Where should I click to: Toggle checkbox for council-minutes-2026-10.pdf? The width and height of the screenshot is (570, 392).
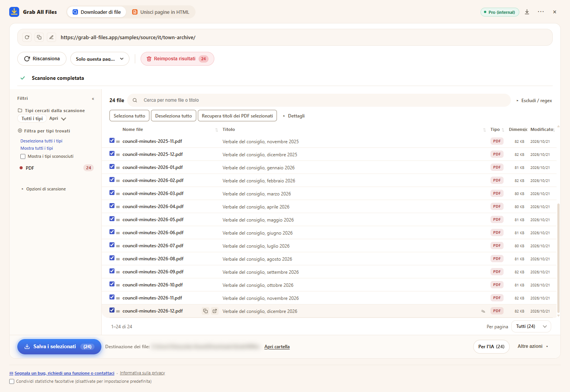point(112,284)
